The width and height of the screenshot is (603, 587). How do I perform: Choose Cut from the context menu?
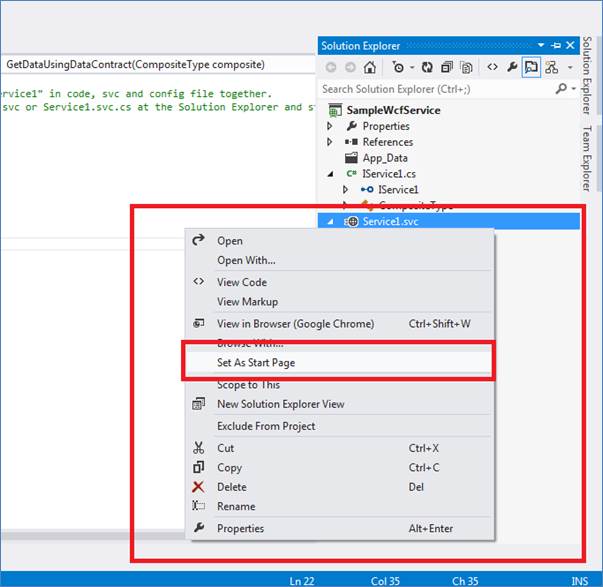point(341,448)
